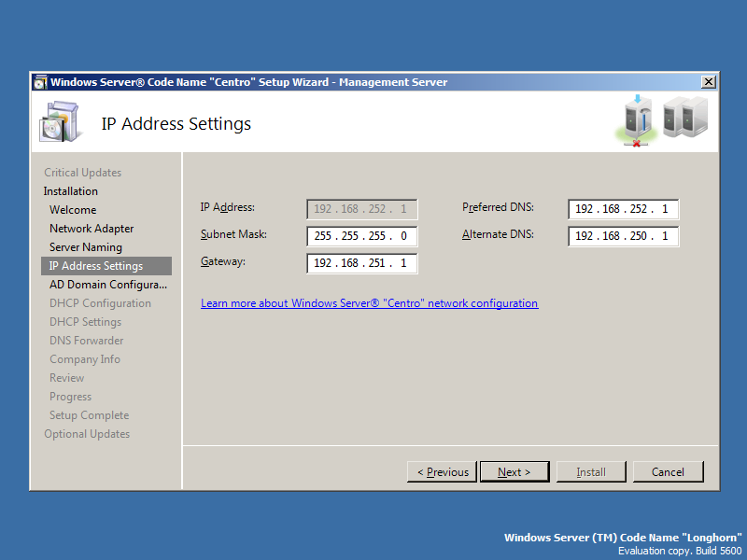747x560 pixels.
Task: Click the IP Address label
Action: 227,207
